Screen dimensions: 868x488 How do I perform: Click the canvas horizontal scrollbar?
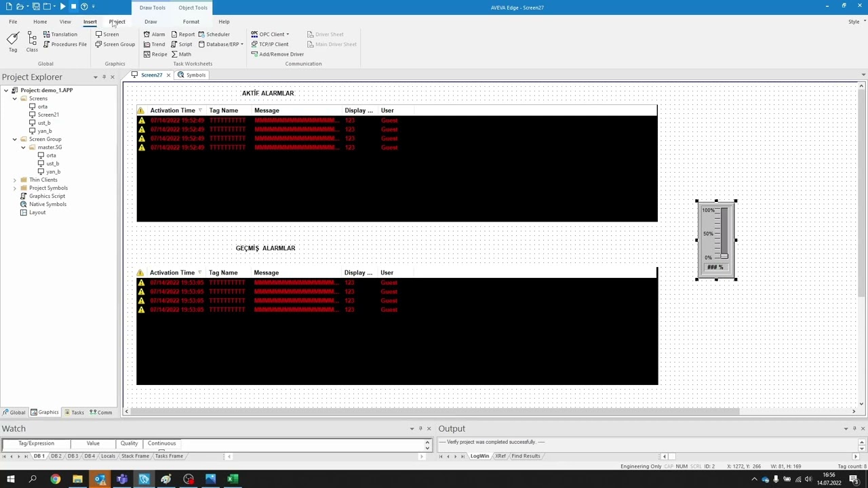coord(433,411)
